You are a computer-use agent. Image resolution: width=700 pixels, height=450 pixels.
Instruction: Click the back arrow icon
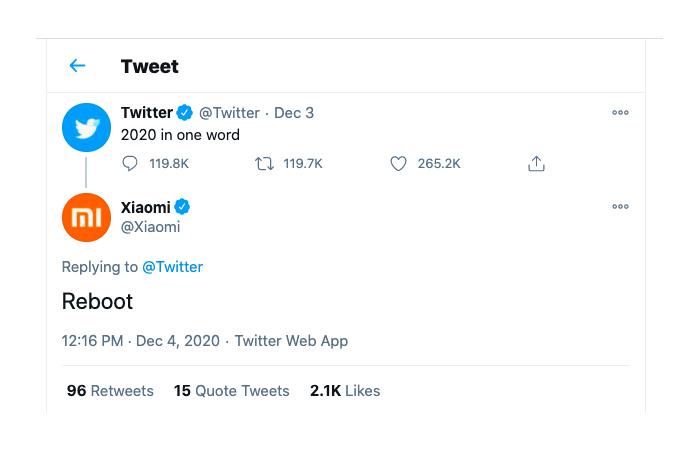point(77,66)
